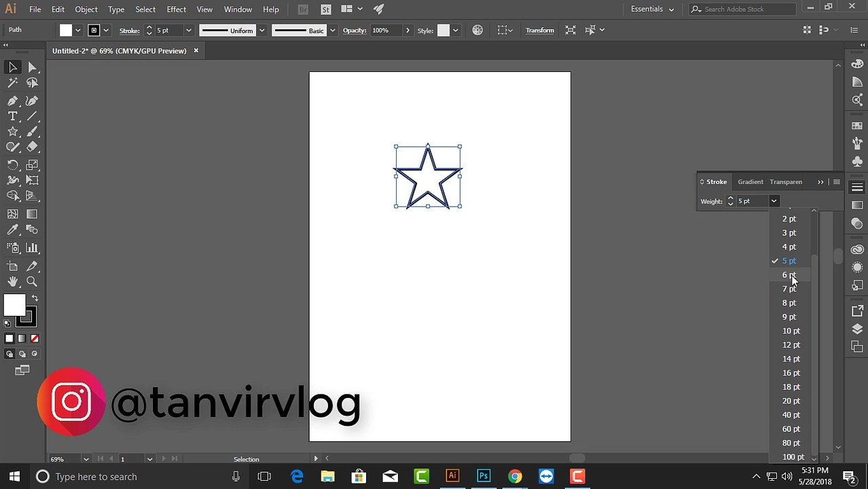Select the Lasso tool
This screenshot has width=868, height=489.
tap(32, 83)
